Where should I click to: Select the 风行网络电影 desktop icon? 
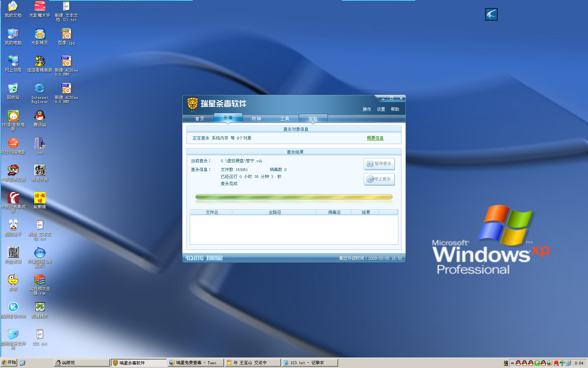(x=13, y=146)
